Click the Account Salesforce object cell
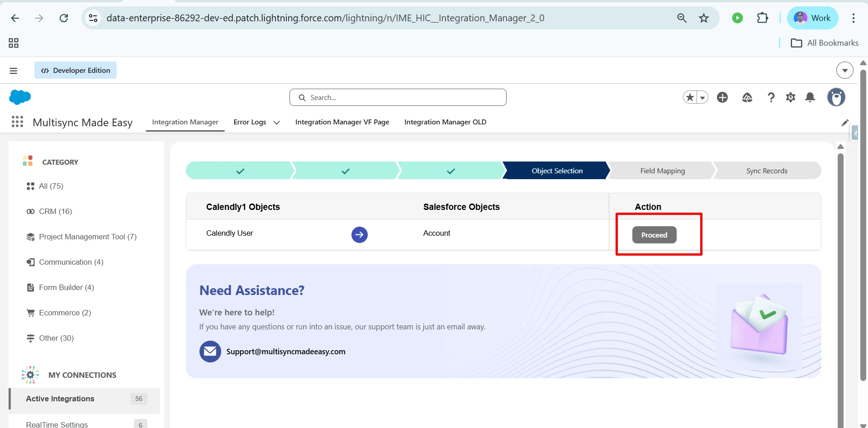The width and height of the screenshot is (868, 428). [436, 233]
